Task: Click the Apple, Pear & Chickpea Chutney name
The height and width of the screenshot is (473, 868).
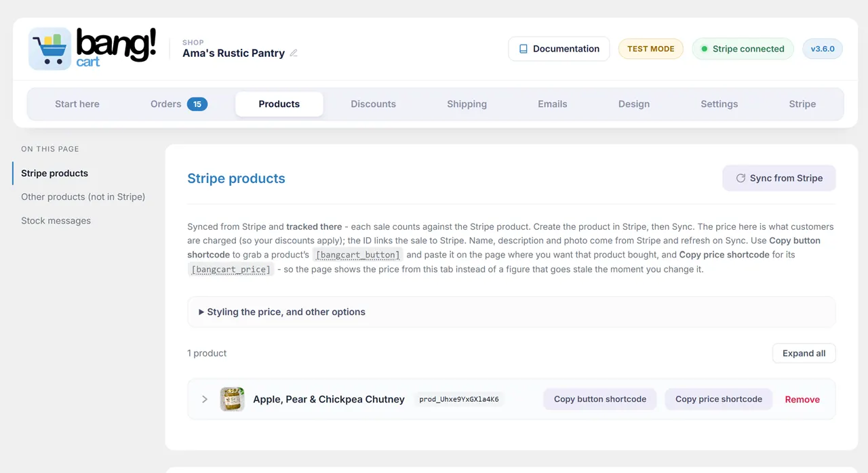Action: (329, 399)
